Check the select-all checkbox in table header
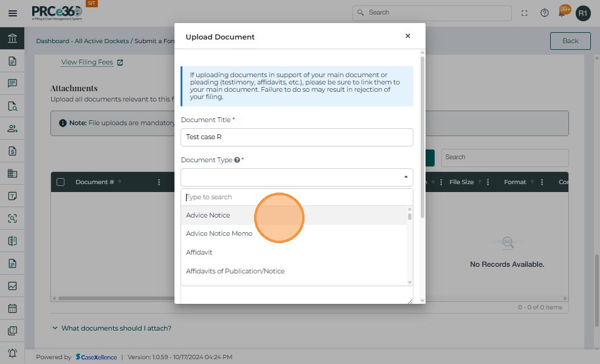 click(x=60, y=182)
